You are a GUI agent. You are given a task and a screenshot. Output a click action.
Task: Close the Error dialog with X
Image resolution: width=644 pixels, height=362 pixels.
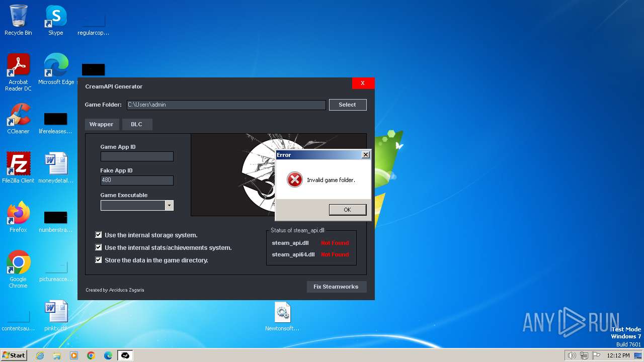point(366,155)
